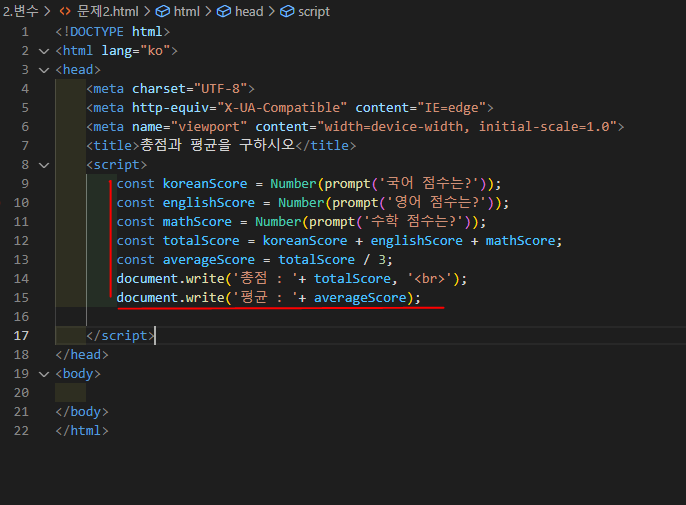
Task: Click 'document.write' on line 15
Action: point(171,298)
